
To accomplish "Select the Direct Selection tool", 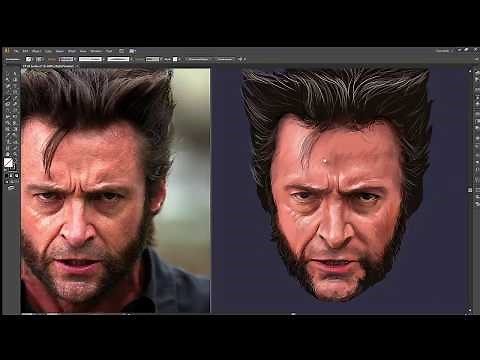I will (15, 74).
